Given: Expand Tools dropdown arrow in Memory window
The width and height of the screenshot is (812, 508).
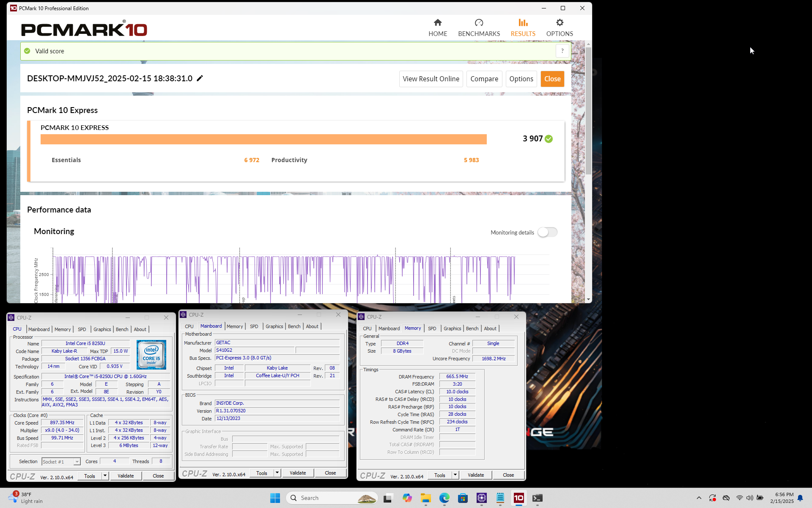Looking at the screenshot, I should pyautogui.click(x=455, y=475).
